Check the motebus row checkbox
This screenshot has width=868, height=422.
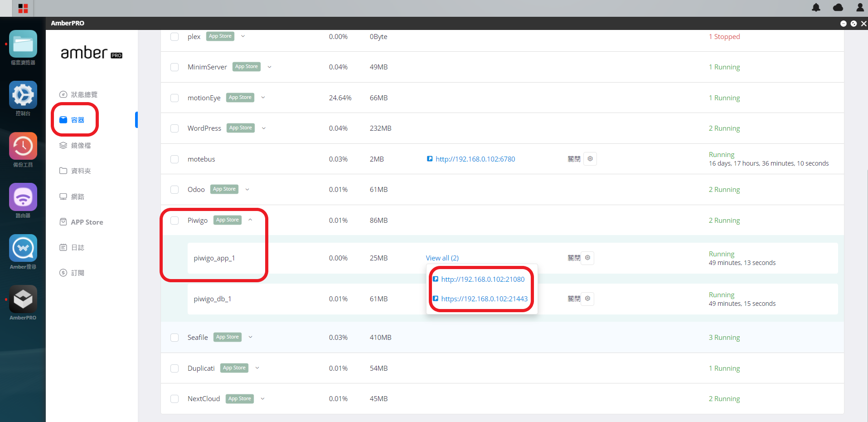tap(175, 159)
